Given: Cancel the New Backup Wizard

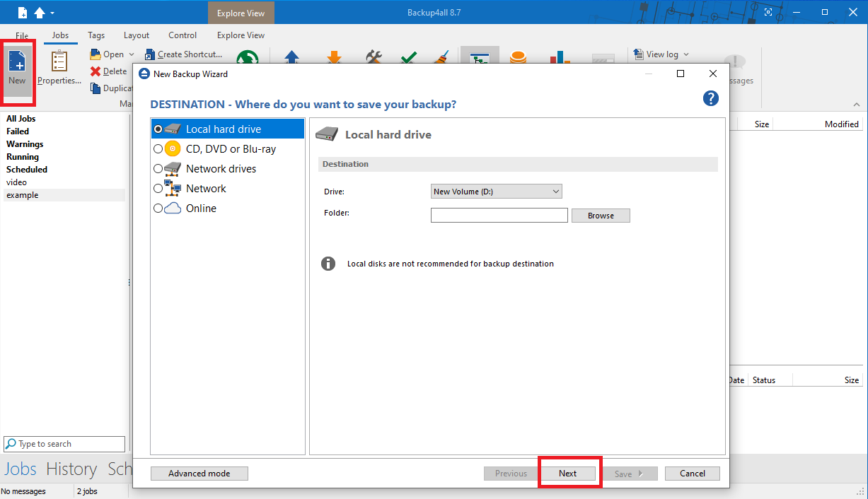Looking at the screenshot, I should coord(693,474).
